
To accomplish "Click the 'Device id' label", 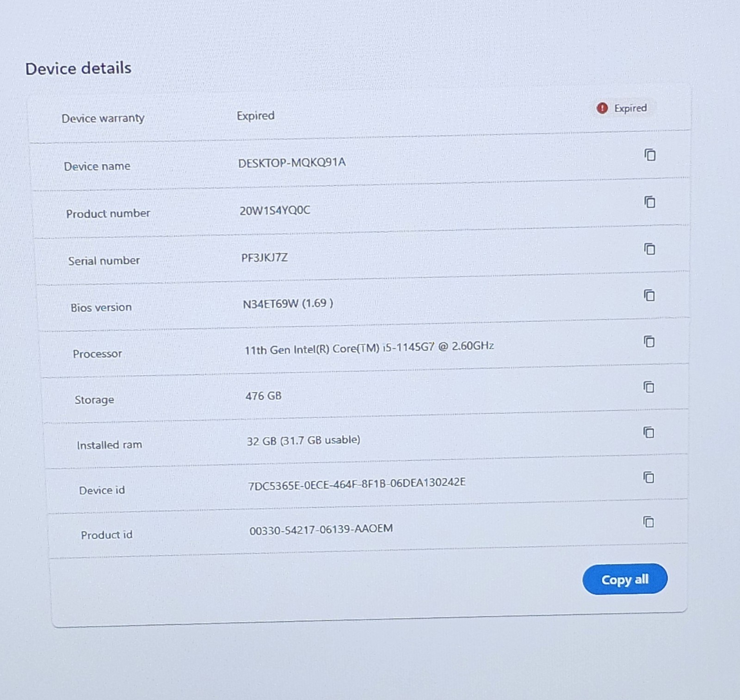I will (x=102, y=490).
